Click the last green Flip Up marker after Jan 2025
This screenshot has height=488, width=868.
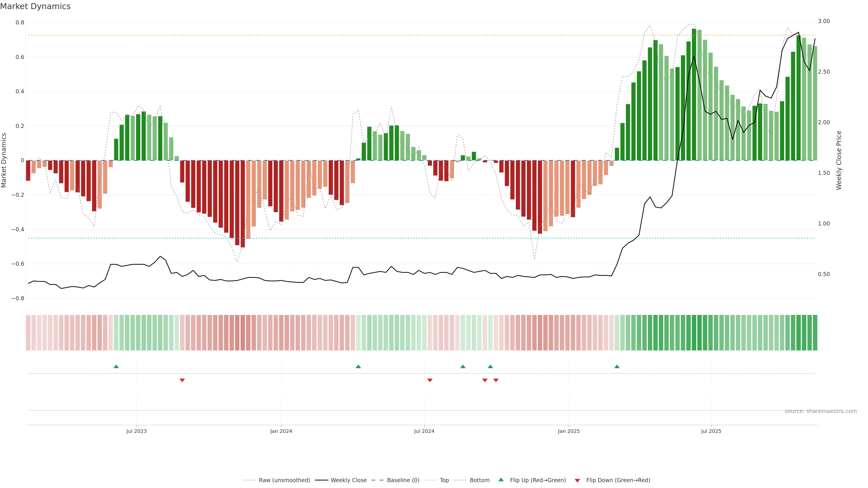(617, 366)
